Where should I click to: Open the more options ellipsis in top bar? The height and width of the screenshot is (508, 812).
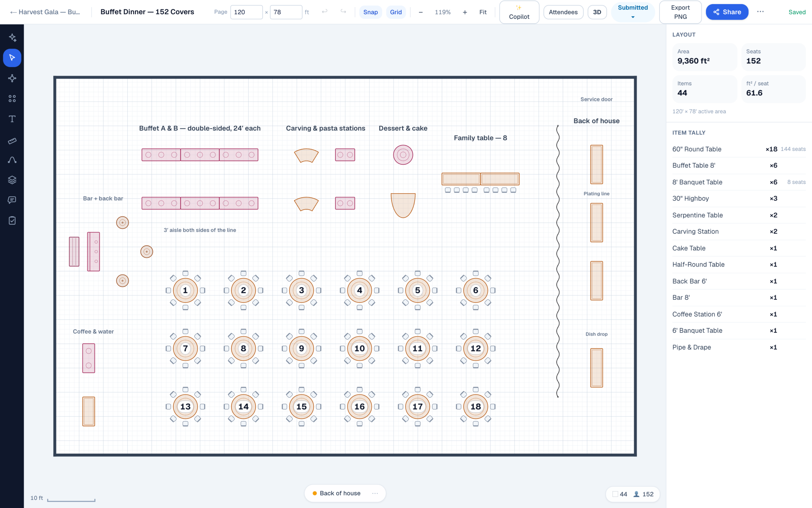[x=760, y=12]
